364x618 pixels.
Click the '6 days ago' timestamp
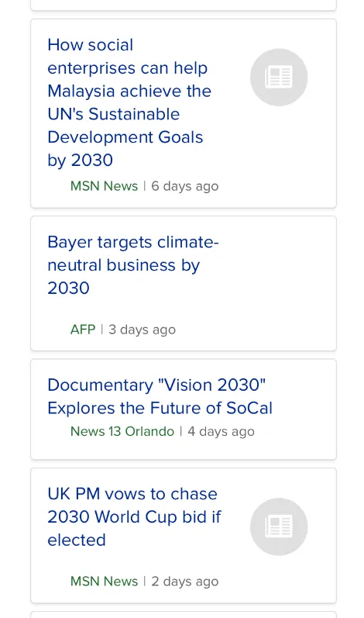coord(184,186)
